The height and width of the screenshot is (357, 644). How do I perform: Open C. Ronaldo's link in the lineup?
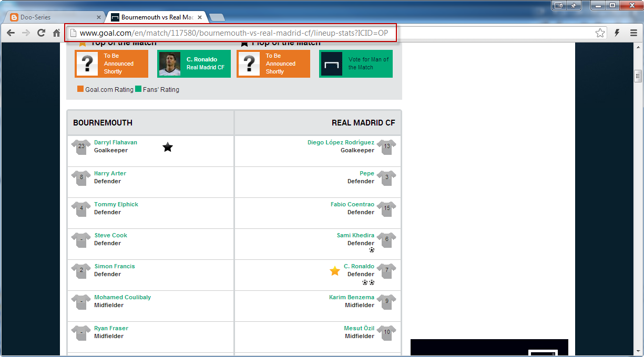(x=359, y=266)
